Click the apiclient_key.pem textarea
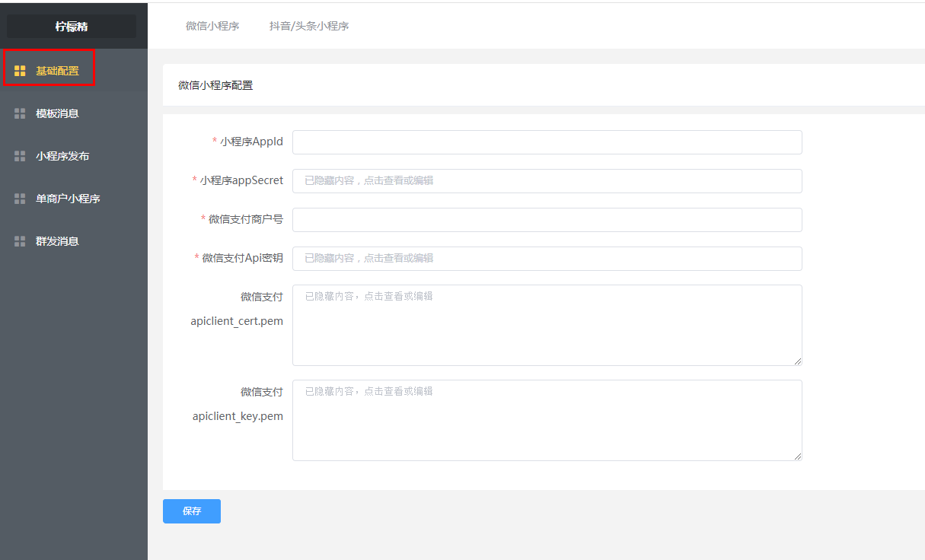The height and width of the screenshot is (560, 925). (547, 421)
